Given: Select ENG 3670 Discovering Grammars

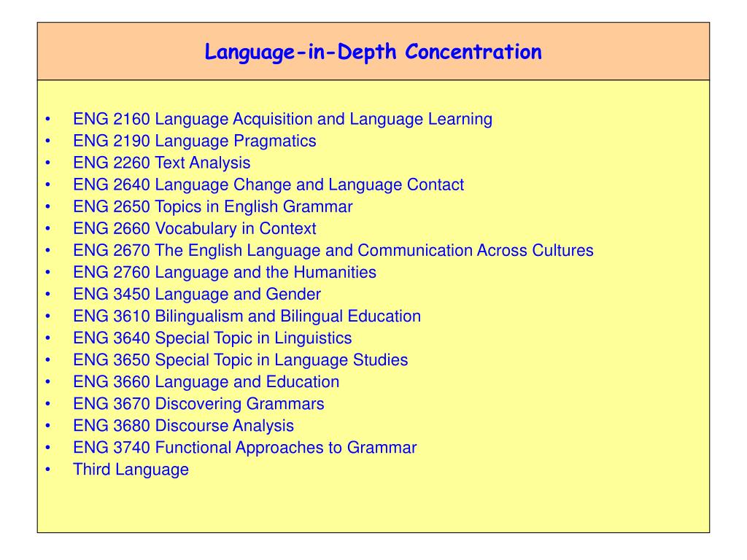Looking at the screenshot, I should pos(198,404).
